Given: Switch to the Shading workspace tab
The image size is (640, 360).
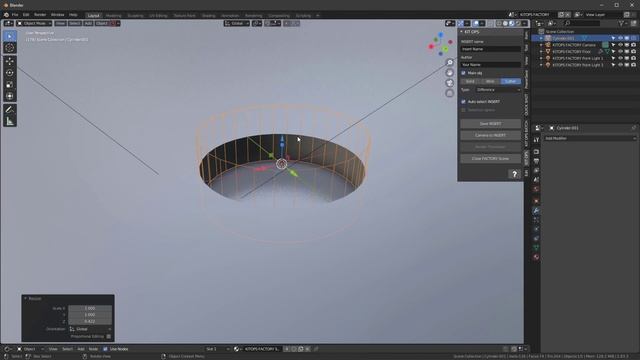Looking at the screenshot, I should (x=208, y=16).
